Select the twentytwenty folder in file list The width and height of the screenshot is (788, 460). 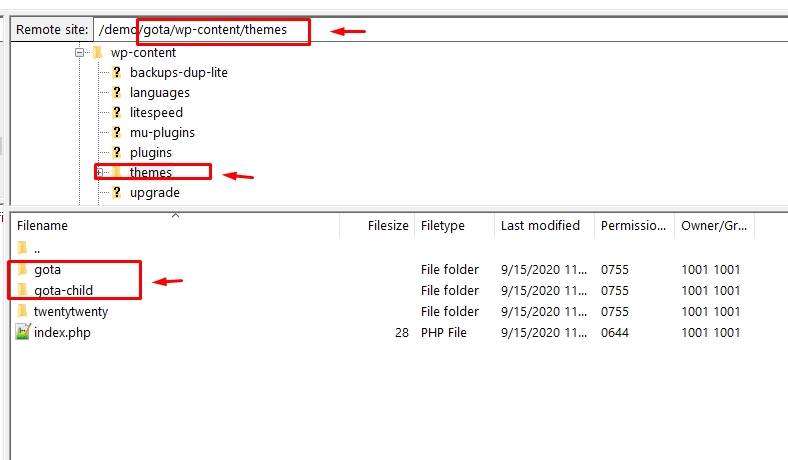(71, 312)
